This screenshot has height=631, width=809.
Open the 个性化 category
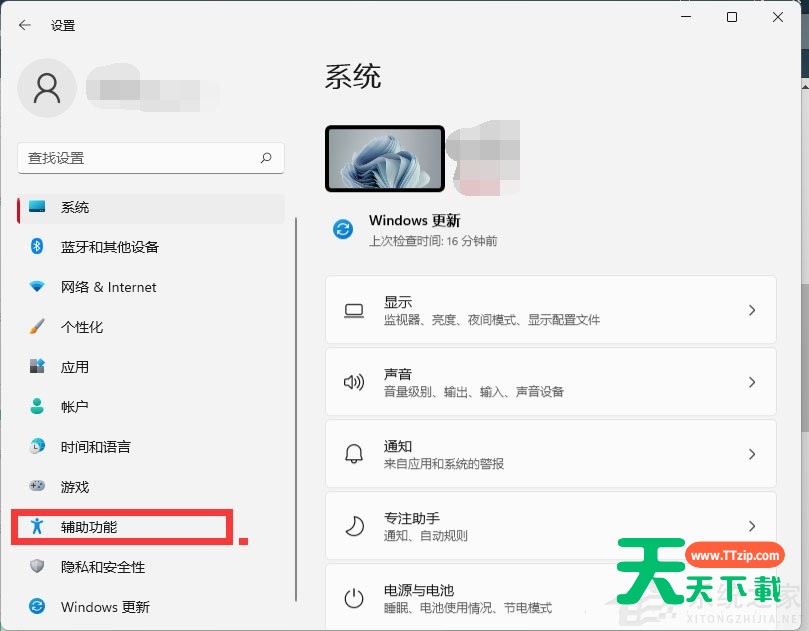click(x=151, y=327)
